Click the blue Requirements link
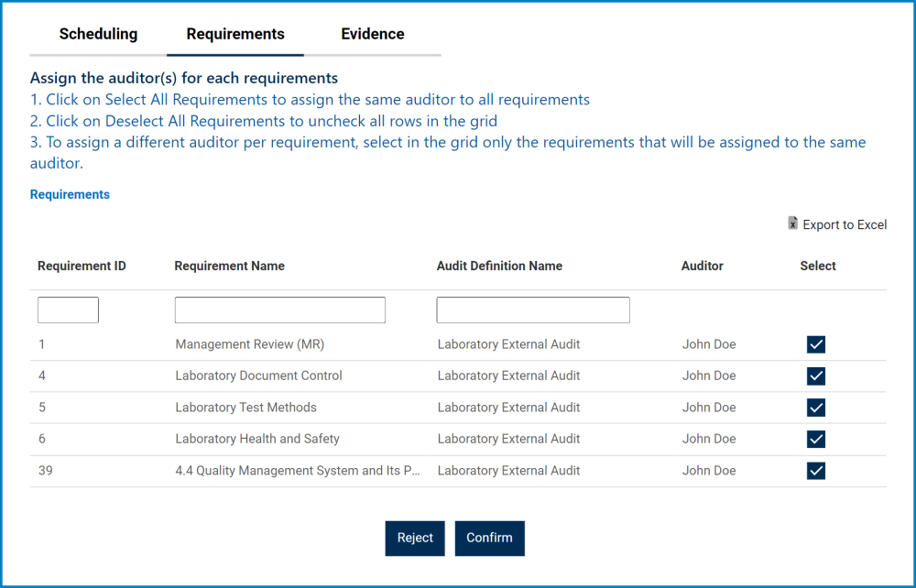Screen dimensions: 916x588 coord(70,194)
